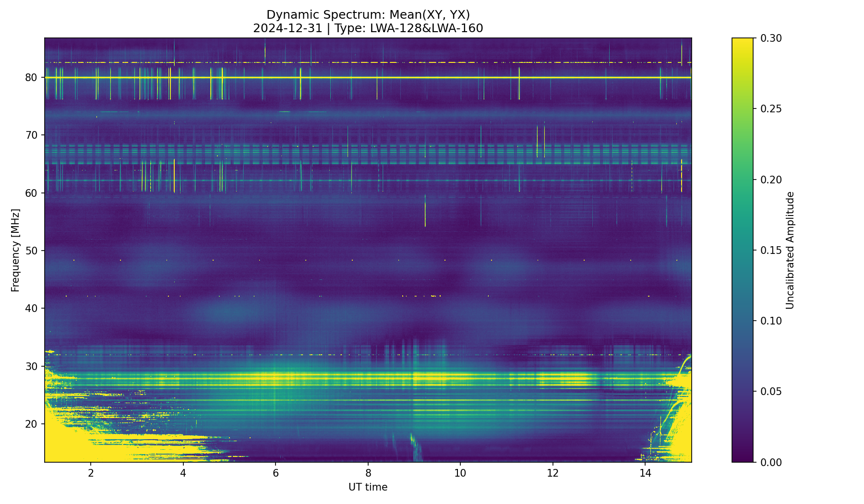Click the y-axis tick label '50'
The image size is (864, 504).
coord(32,251)
